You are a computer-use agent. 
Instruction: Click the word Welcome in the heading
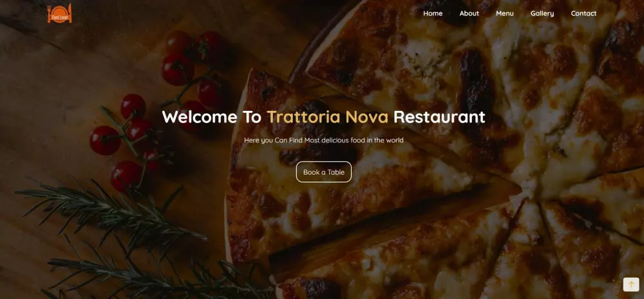click(200, 117)
